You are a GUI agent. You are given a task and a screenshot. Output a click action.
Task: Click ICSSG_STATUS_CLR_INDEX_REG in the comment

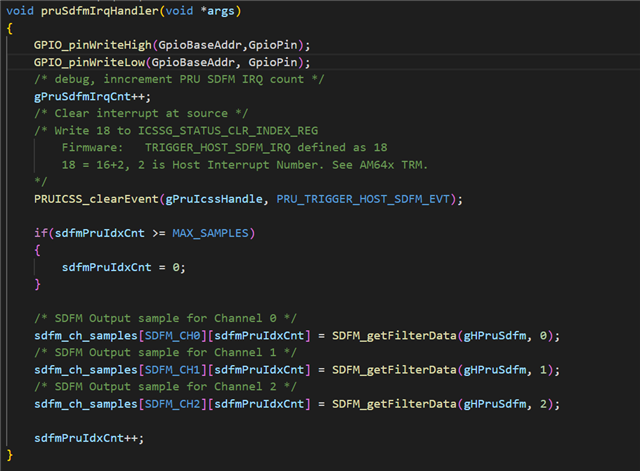228,131
